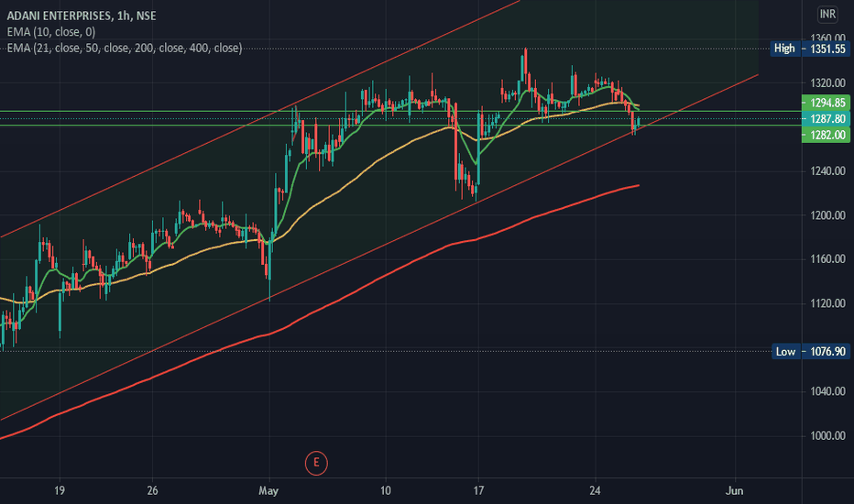Click the 1240.00 price axis label

point(827,171)
